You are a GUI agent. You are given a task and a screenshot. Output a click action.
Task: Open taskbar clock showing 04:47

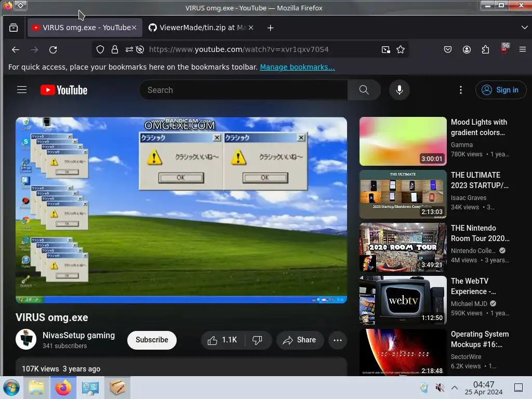click(484, 388)
